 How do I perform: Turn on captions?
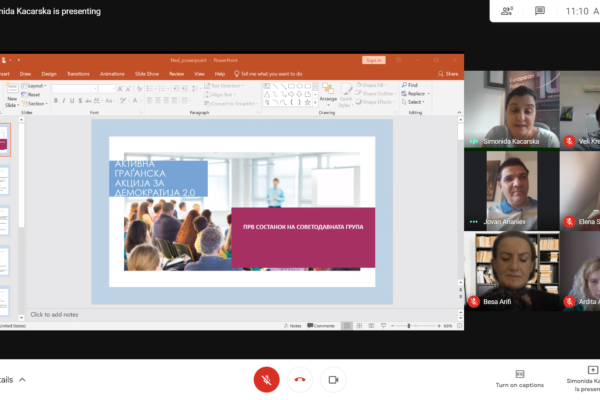pyautogui.click(x=520, y=379)
